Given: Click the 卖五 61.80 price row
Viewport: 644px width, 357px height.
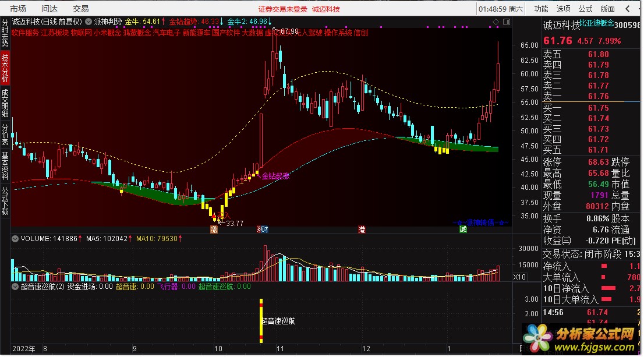Looking at the screenshot, I should [x=592, y=54].
